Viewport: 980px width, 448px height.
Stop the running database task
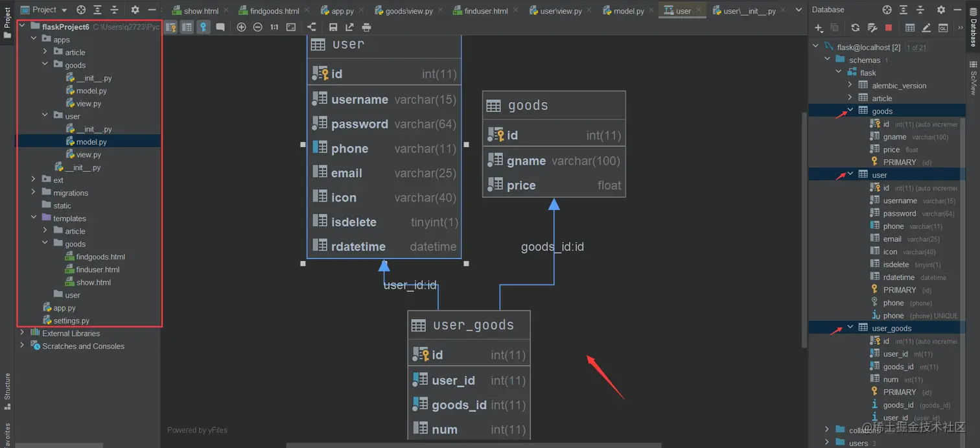click(889, 28)
